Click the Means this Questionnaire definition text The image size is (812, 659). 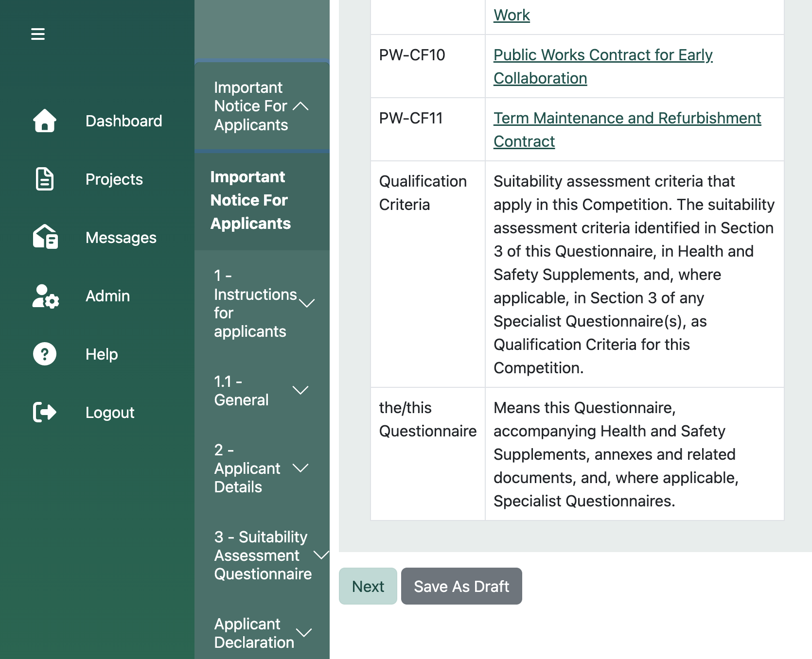[616, 454]
